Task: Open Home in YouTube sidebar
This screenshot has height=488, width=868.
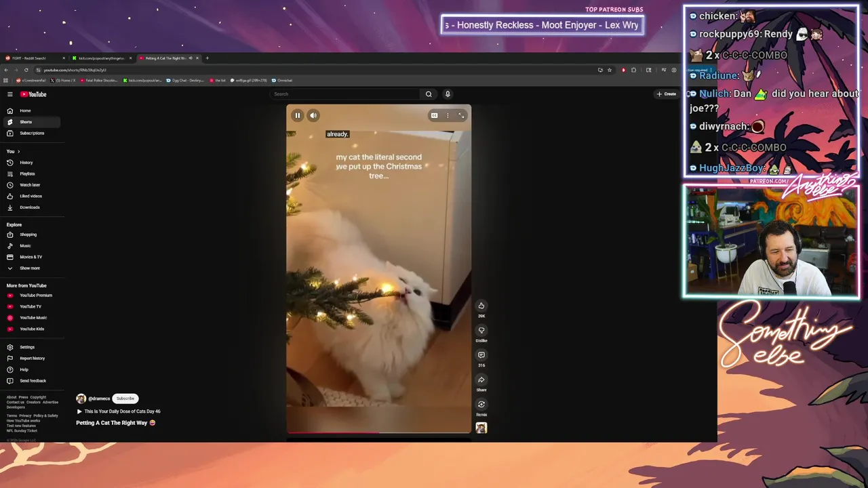Action: (33, 110)
